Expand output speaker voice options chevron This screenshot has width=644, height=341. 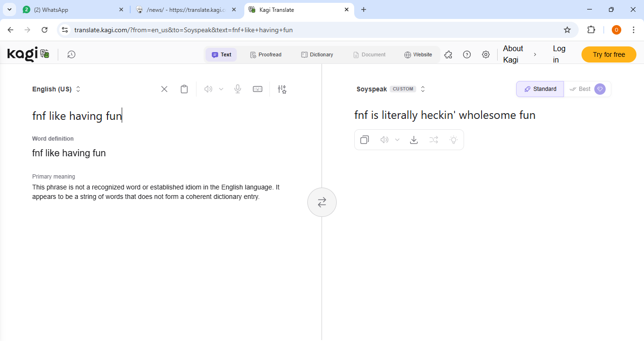pyautogui.click(x=397, y=140)
